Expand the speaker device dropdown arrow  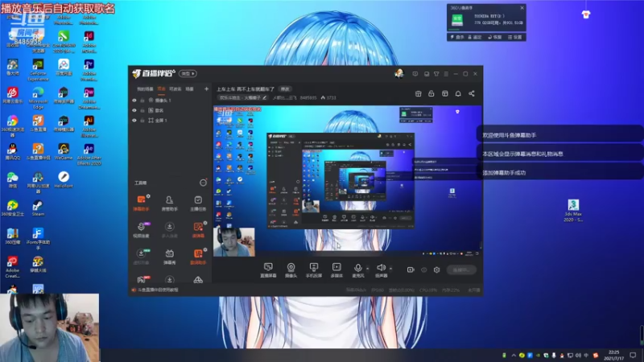[390, 269]
